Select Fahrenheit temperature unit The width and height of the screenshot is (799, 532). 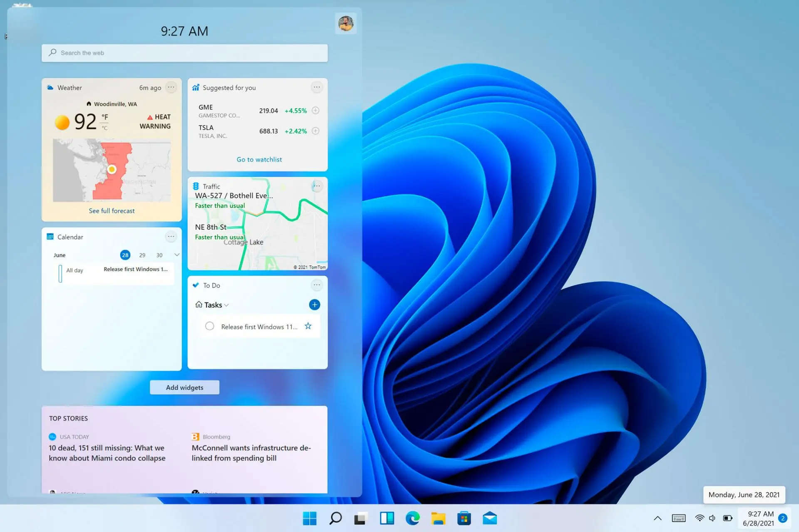point(105,117)
